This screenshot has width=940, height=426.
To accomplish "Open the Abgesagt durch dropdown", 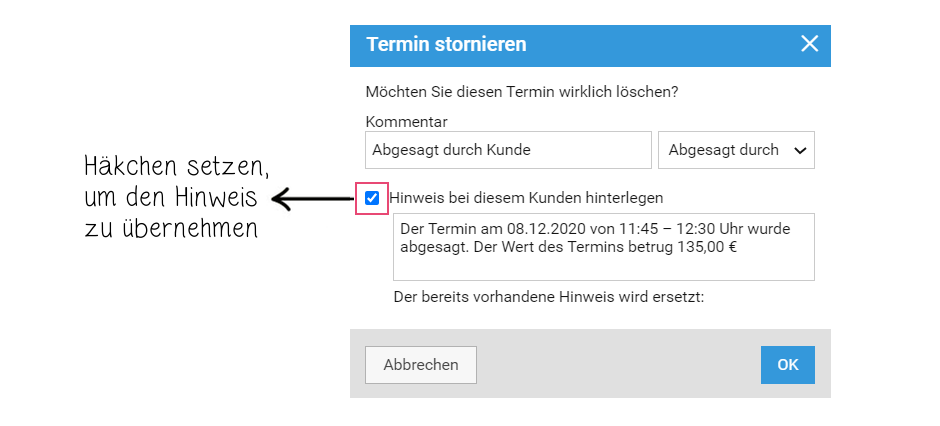I will click(736, 150).
